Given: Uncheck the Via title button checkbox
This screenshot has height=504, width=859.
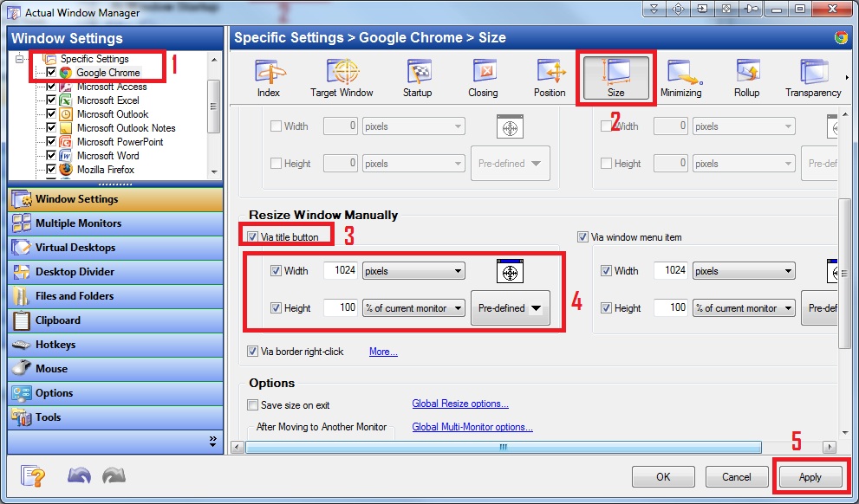Looking at the screenshot, I should click(252, 237).
